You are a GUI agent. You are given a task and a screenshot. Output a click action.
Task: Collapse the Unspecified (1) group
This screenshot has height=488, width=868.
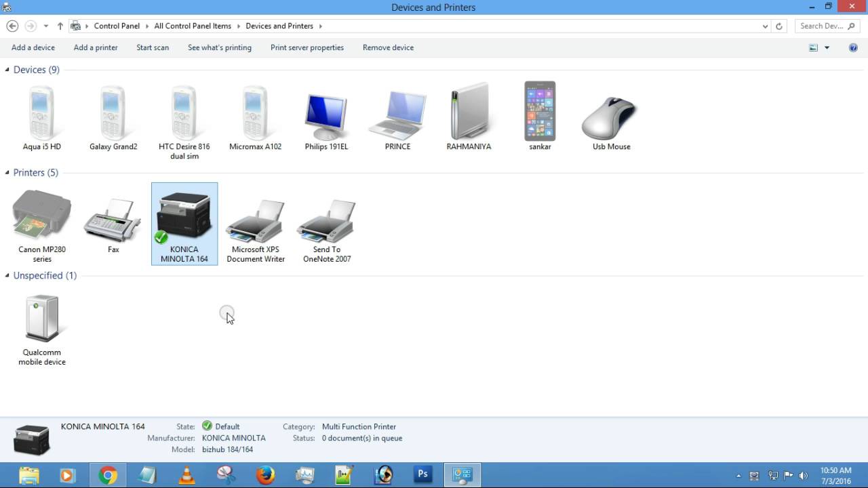pyautogui.click(x=7, y=276)
